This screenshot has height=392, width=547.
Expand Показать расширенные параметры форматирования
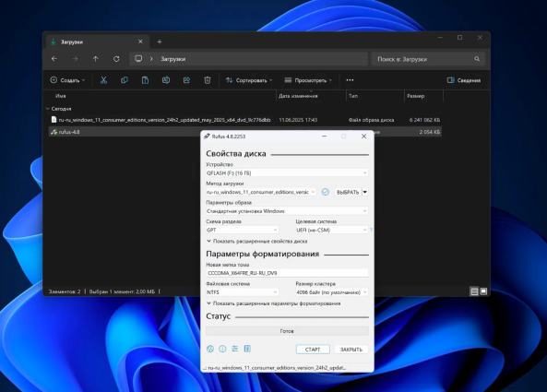(273, 303)
